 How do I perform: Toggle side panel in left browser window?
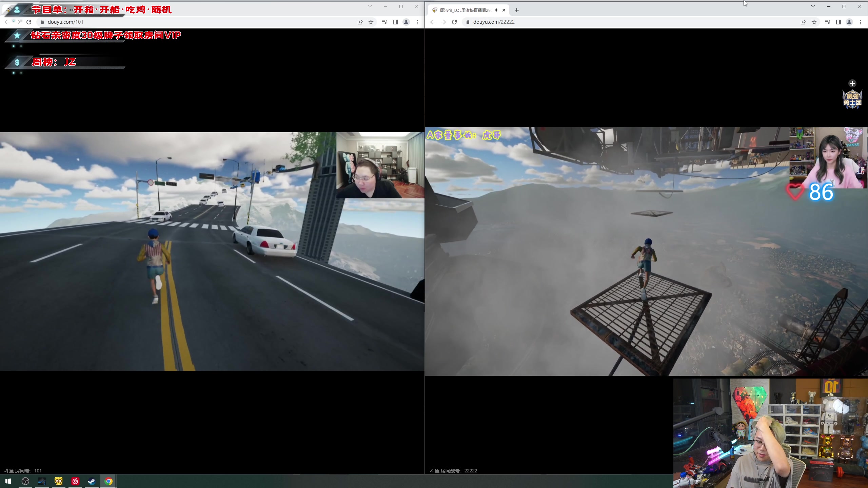click(x=395, y=22)
